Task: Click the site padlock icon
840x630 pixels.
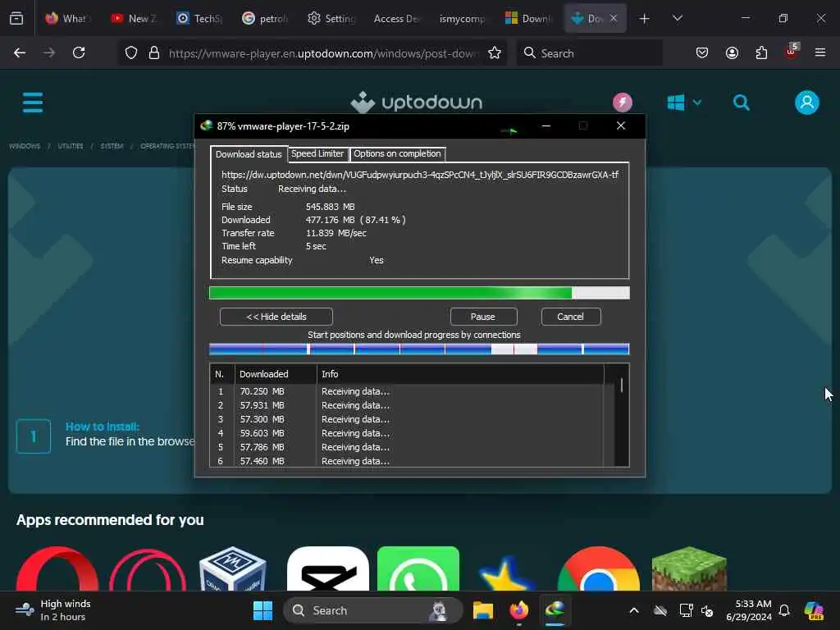Action: click(154, 52)
